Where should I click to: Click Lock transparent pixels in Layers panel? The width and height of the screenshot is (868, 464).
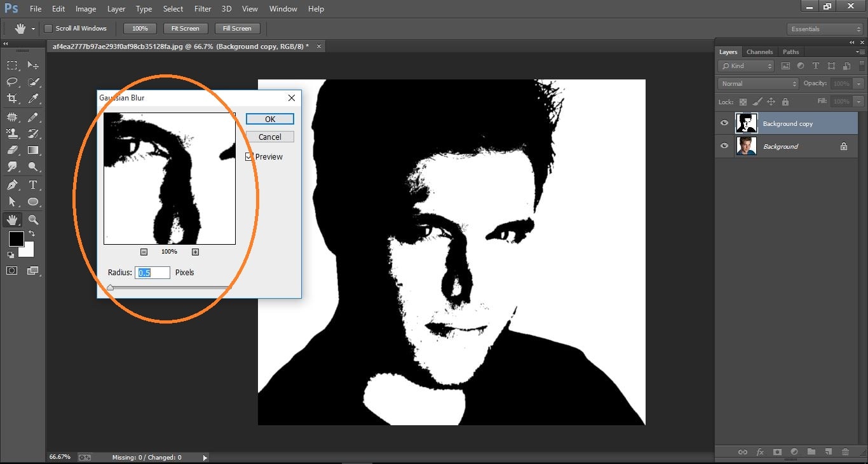(x=742, y=101)
